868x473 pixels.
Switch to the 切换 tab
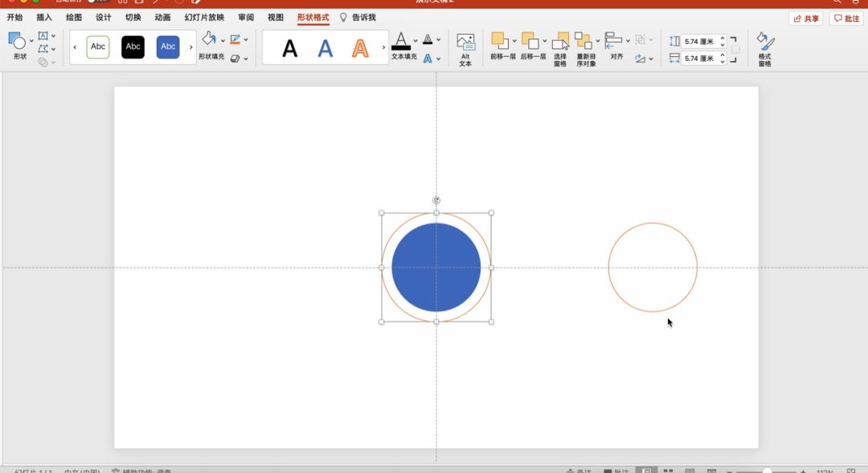click(x=133, y=17)
